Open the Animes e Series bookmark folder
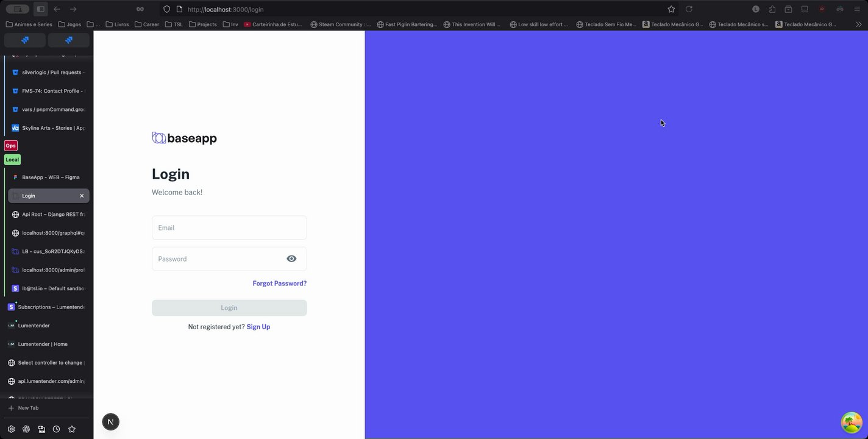This screenshot has width=868, height=439. click(29, 24)
